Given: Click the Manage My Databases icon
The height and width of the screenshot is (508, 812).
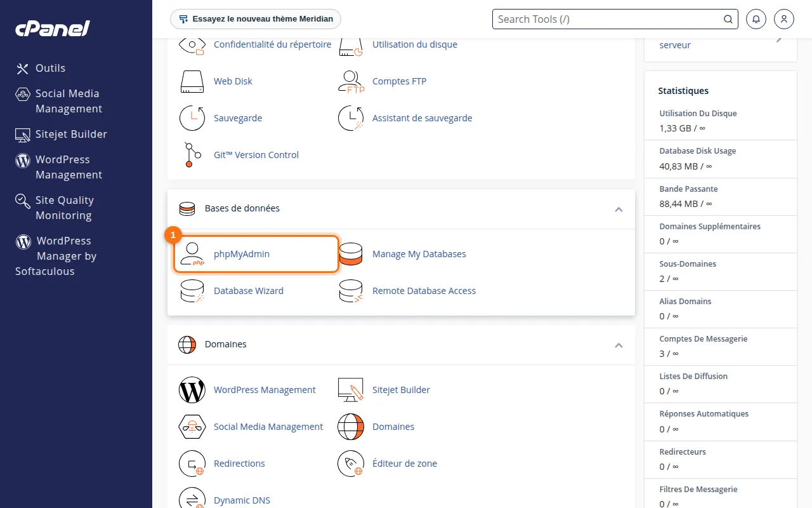Looking at the screenshot, I should click(x=351, y=254).
